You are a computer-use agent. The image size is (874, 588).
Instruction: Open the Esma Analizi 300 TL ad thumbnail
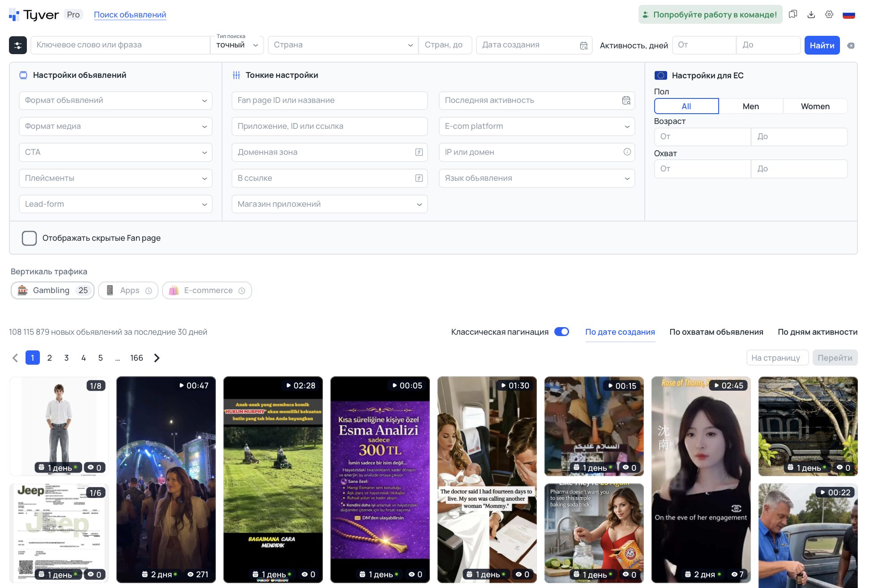pos(380,479)
